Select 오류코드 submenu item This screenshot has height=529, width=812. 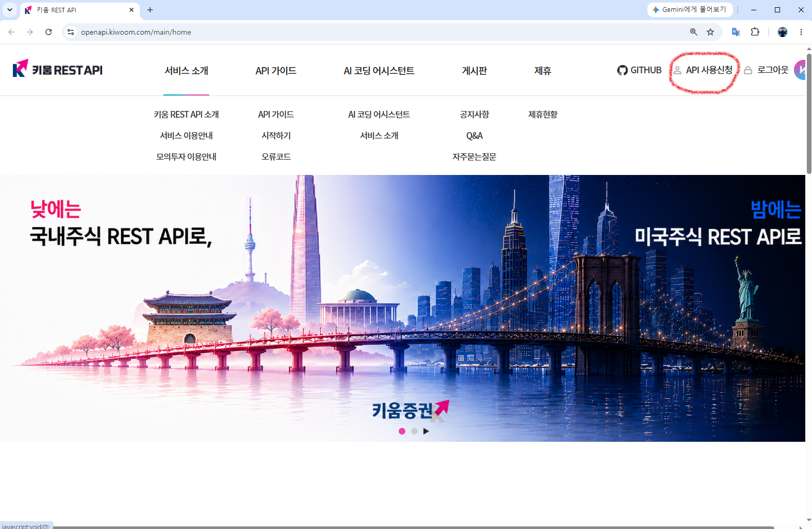tap(276, 157)
